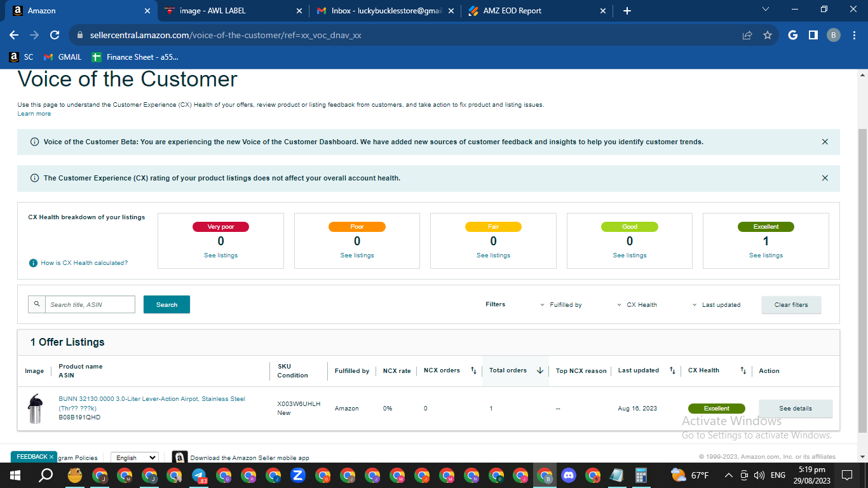
Task: Click the BUNN airpot product thumbnail
Action: [x=34, y=409]
